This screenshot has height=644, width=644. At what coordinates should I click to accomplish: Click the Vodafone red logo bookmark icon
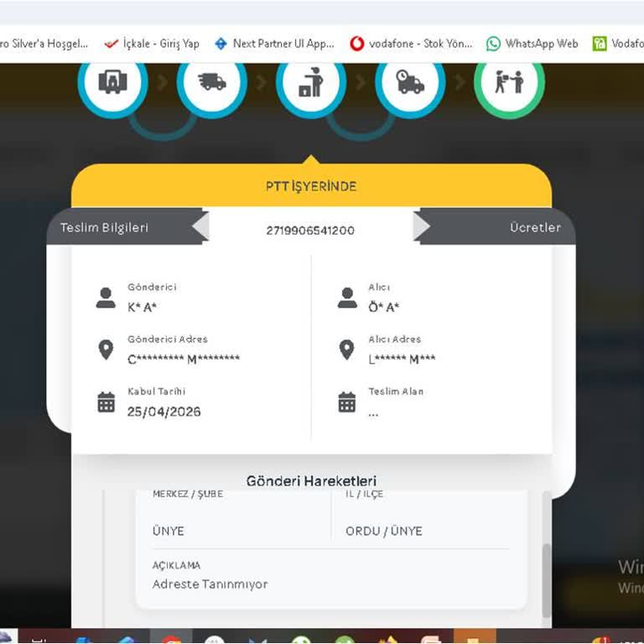pos(357,44)
